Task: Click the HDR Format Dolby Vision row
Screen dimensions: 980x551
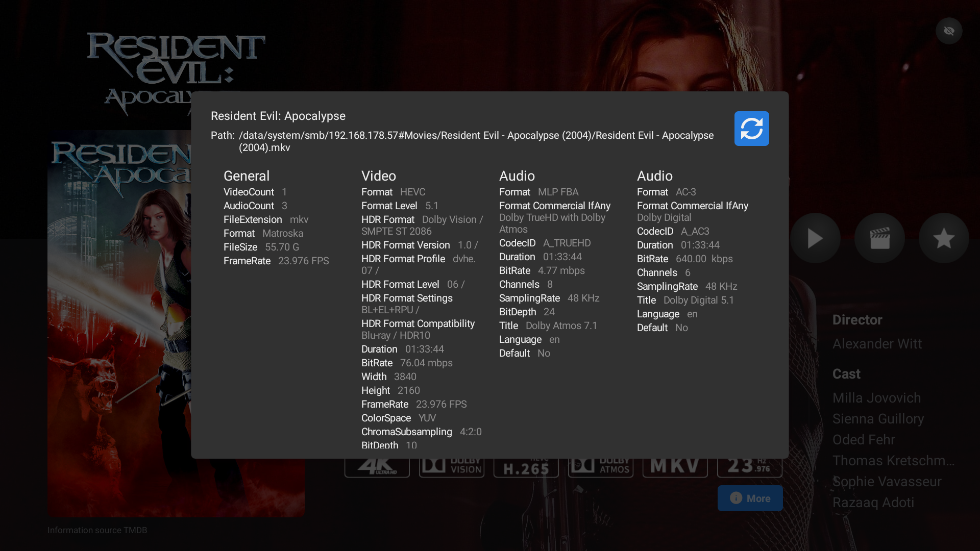Action: [x=422, y=225]
